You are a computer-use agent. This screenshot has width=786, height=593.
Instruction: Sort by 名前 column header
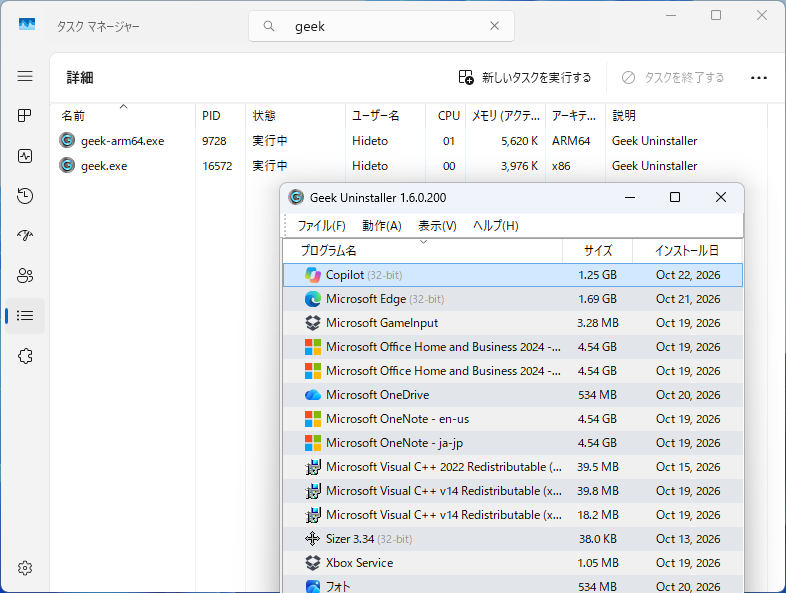pyautogui.click(x=123, y=116)
